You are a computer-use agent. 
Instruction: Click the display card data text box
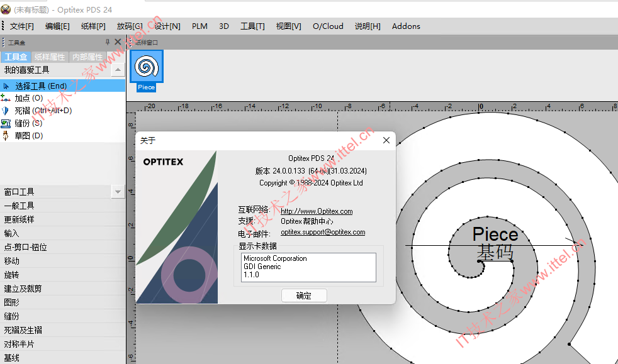coord(308,267)
